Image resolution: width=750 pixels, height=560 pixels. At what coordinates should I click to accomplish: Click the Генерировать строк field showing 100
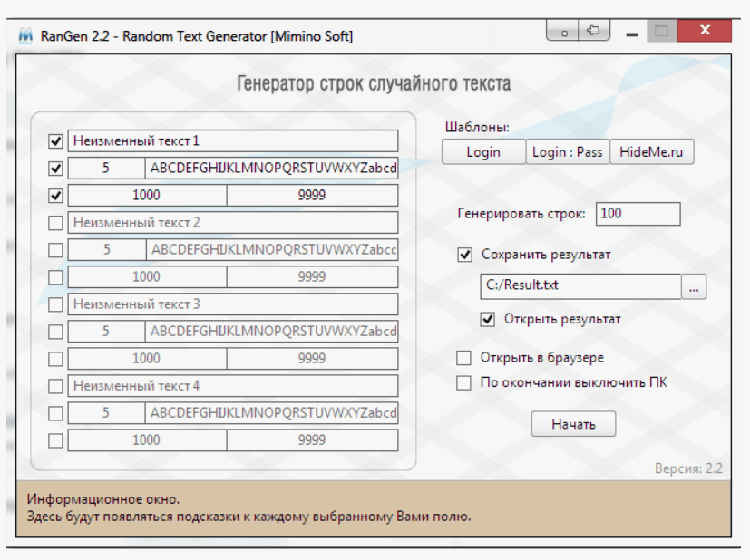click(638, 214)
